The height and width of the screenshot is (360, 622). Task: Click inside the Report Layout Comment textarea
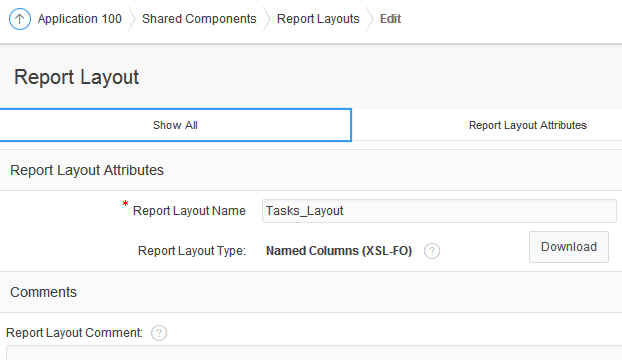coord(313,353)
